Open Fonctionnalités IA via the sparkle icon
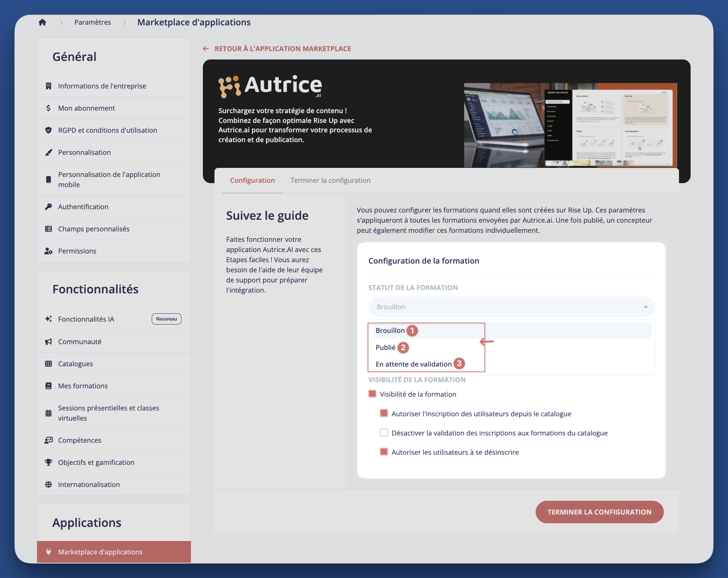The image size is (728, 578). [x=48, y=319]
